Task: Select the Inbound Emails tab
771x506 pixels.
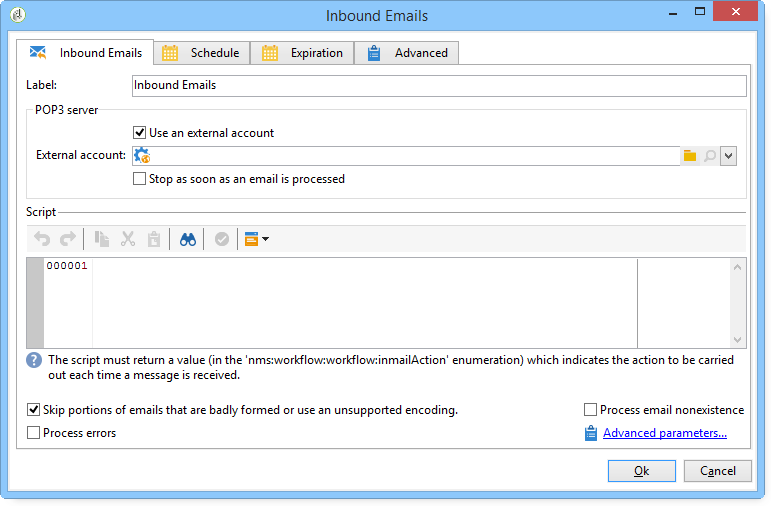Action: click(85, 53)
